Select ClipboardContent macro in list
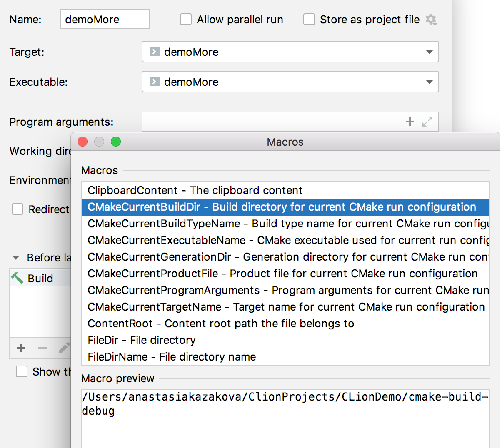 tap(285, 190)
